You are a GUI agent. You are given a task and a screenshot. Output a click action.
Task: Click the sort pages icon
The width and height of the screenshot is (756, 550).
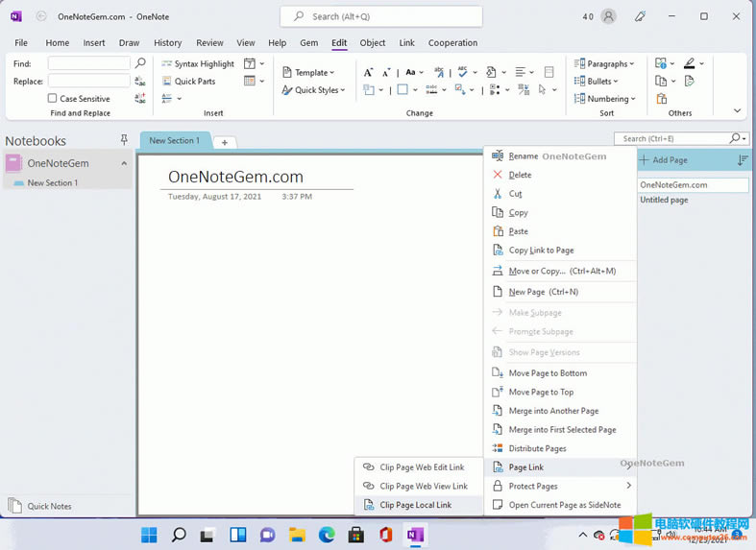pyautogui.click(x=741, y=160)
